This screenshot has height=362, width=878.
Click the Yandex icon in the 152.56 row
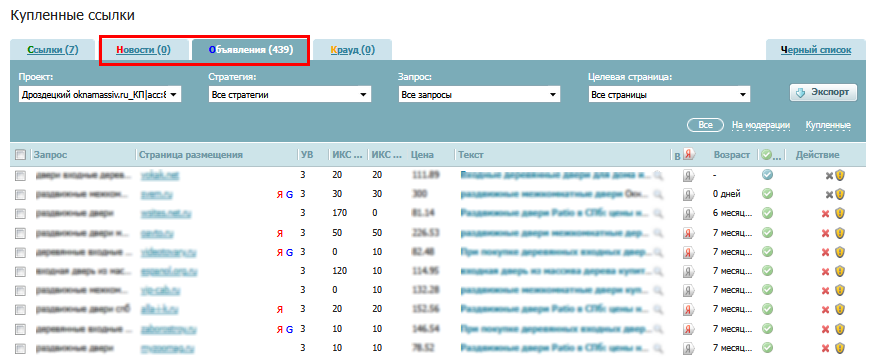click(688, 310)
